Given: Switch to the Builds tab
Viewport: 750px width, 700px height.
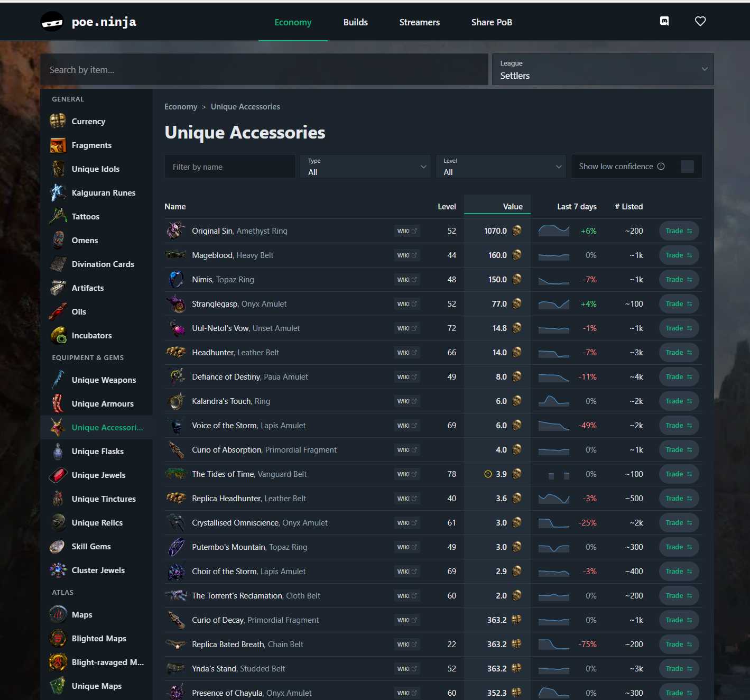Looking at the screenshot, I should point(355,22).
